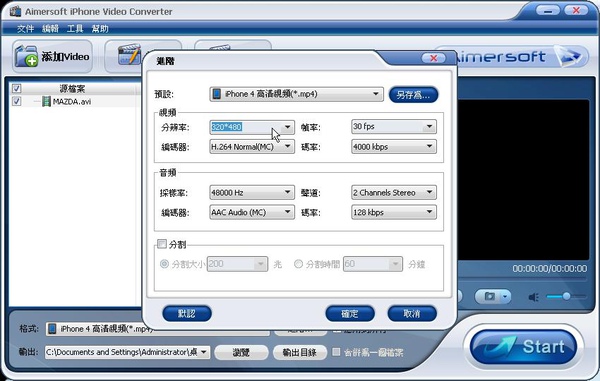Toggle the select-all checkbox beside 源檔案

16,89
